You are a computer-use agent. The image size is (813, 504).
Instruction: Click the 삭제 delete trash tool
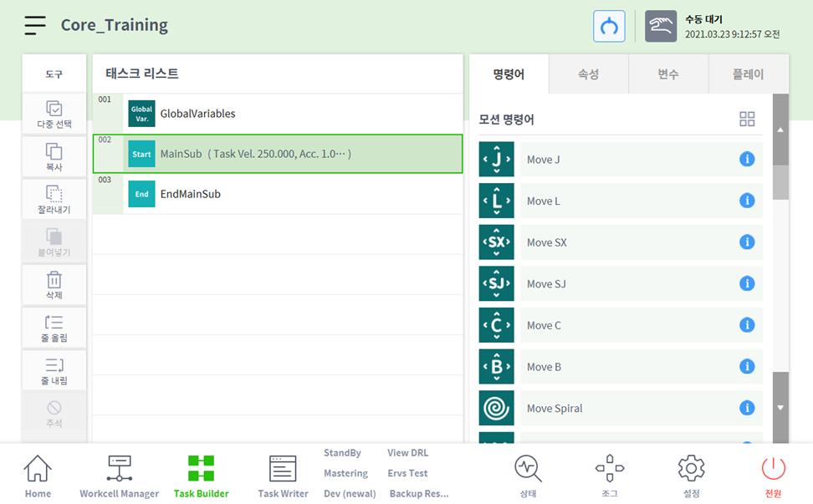pyautogui.click(x=54, y=285)
